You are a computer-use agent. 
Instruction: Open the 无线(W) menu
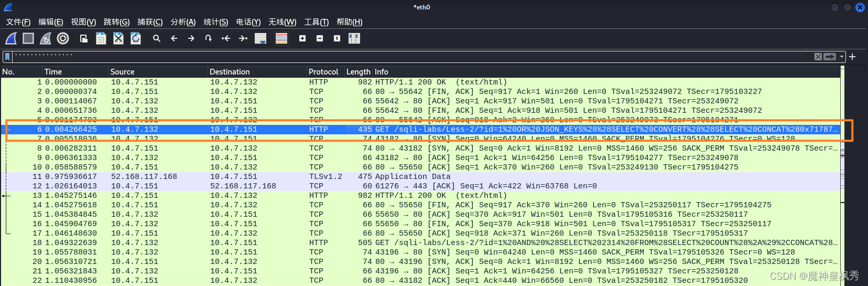tap(283, 22)
